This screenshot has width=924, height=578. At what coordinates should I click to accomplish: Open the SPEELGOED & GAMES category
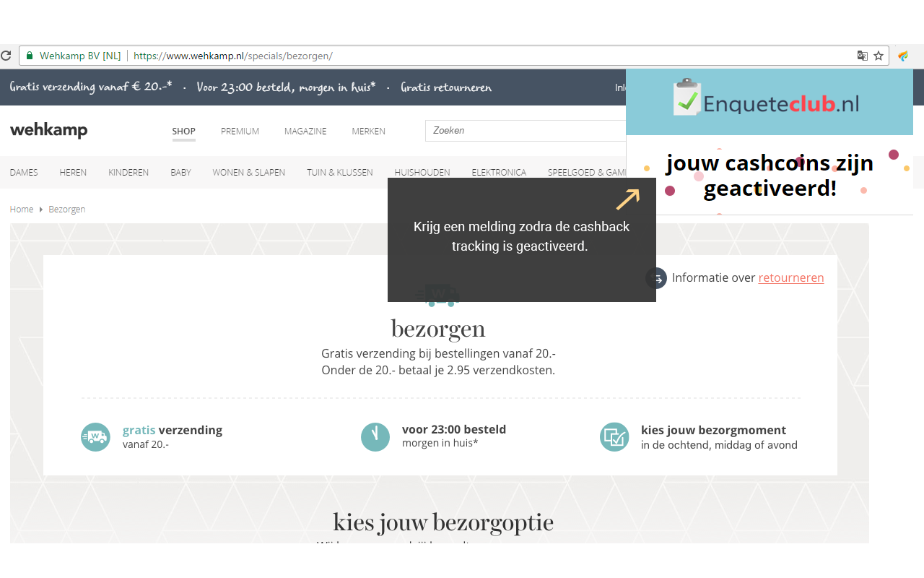[587, 173]
